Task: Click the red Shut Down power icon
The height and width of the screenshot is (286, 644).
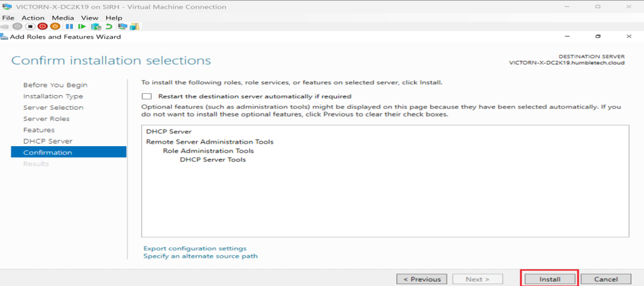Action: pos(42,26)
